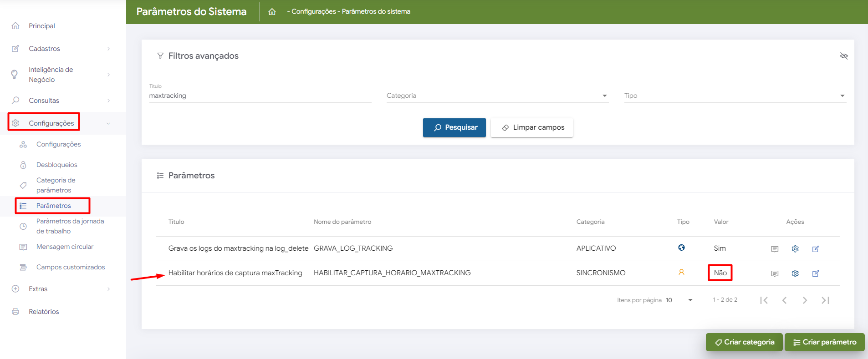
Task: Expand the Cadastros sidebar menu
Action: [x=62, y=49]
